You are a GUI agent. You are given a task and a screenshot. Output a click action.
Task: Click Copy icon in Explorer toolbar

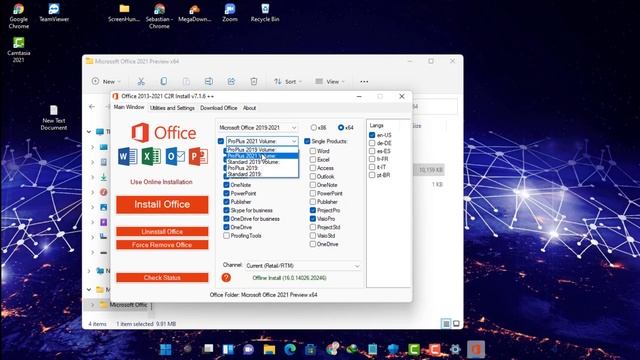(164, 82)
